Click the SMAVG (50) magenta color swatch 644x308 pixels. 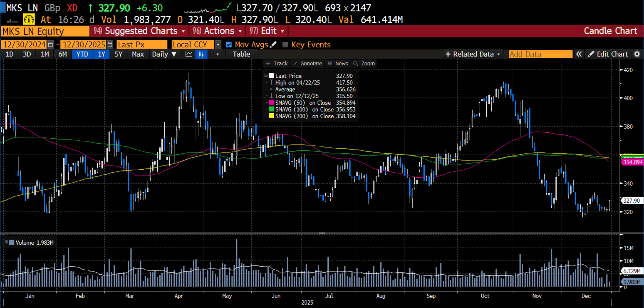point(271,103)
